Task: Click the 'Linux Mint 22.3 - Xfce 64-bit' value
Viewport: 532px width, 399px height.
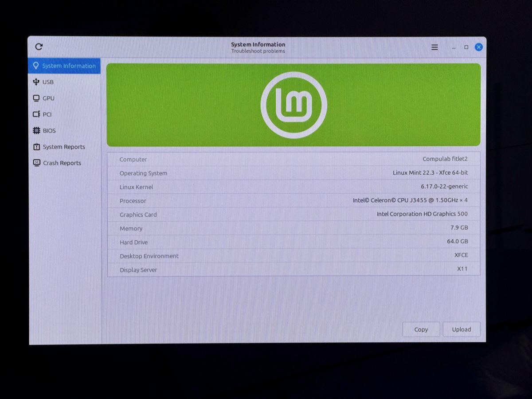Action: (x=430, y=172)
